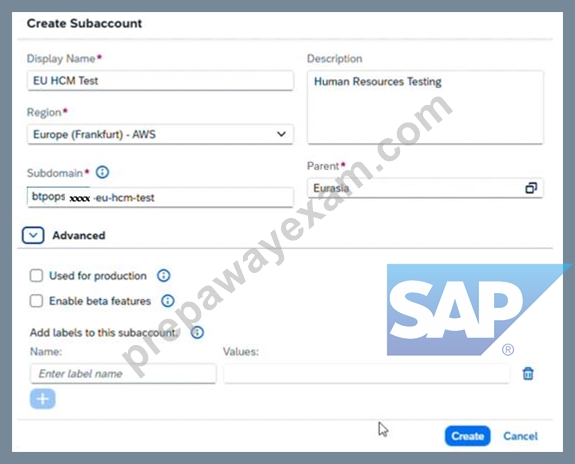Click into the Description text area

tap(425, 107)
